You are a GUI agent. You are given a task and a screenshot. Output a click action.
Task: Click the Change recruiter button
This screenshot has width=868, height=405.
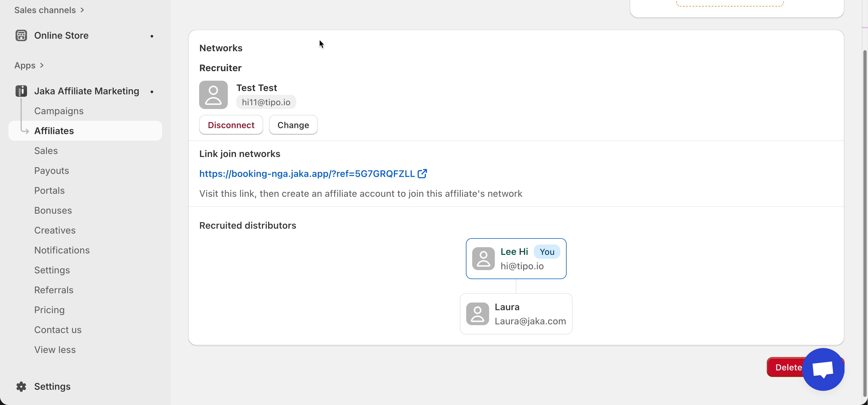(293, 125)
